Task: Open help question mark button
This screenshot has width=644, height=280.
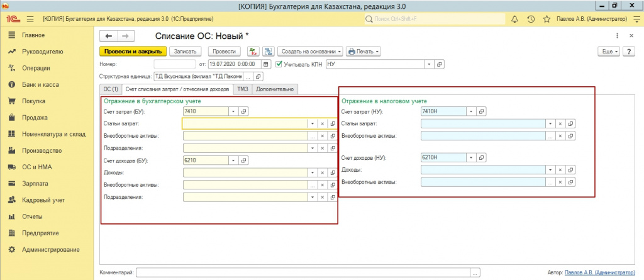Action: (629, 52)
